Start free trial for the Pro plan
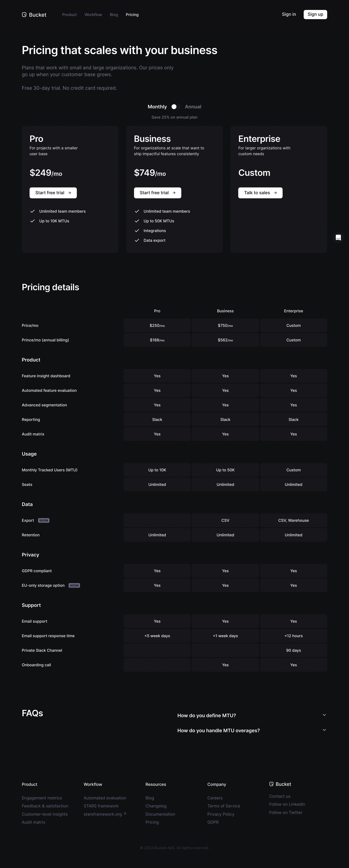The image size is (349, 868). 53,193
